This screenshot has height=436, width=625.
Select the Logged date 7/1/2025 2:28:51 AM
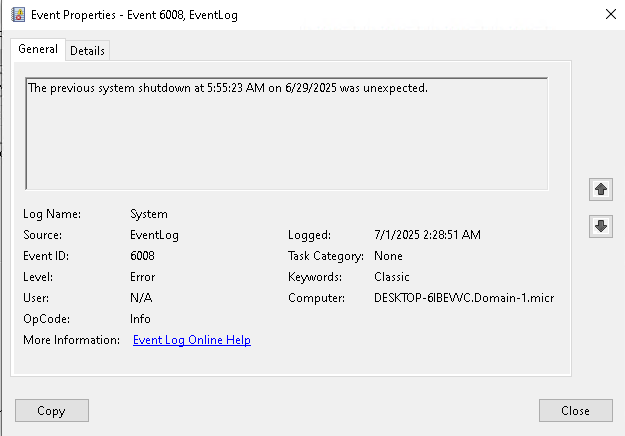point(427,235)
